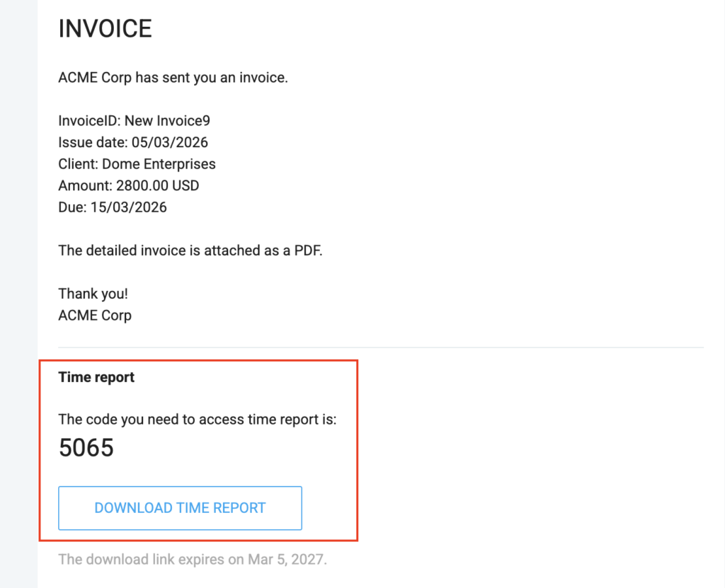The width and height of the screenshot is (725, 588).
Task: Click the Issue date 05/03/2026 line
Action: coord(133,142)
